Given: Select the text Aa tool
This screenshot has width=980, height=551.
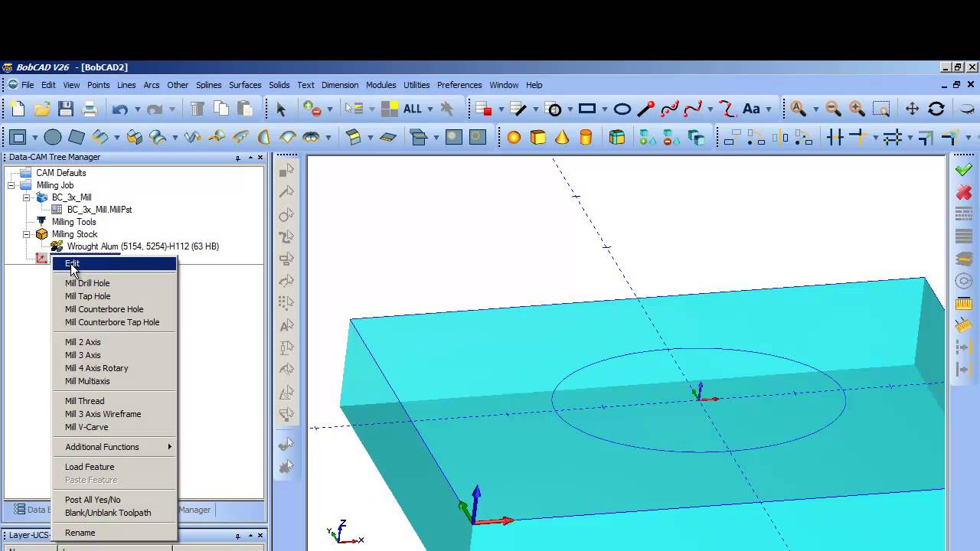Looking at the screenshot, I should [751, 109].
